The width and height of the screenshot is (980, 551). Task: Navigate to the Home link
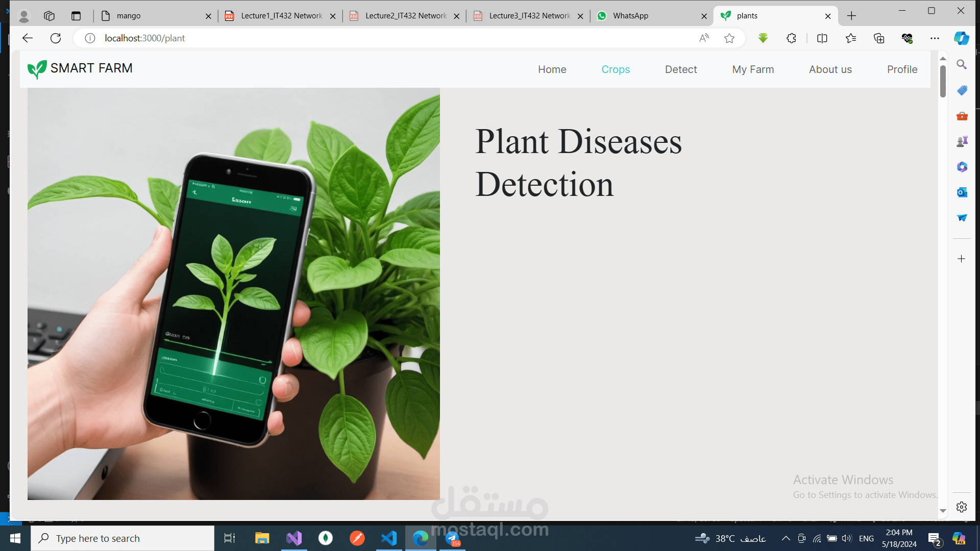coord(552,69)
